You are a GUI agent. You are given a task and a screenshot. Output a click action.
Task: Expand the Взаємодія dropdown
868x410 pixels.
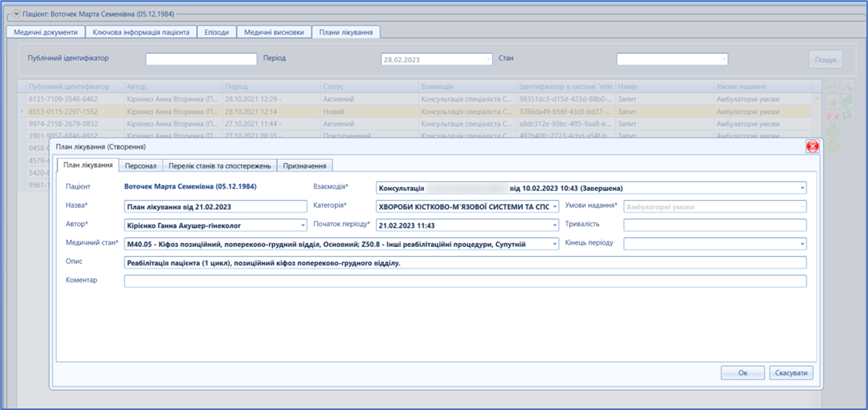(x=802, y=188)
